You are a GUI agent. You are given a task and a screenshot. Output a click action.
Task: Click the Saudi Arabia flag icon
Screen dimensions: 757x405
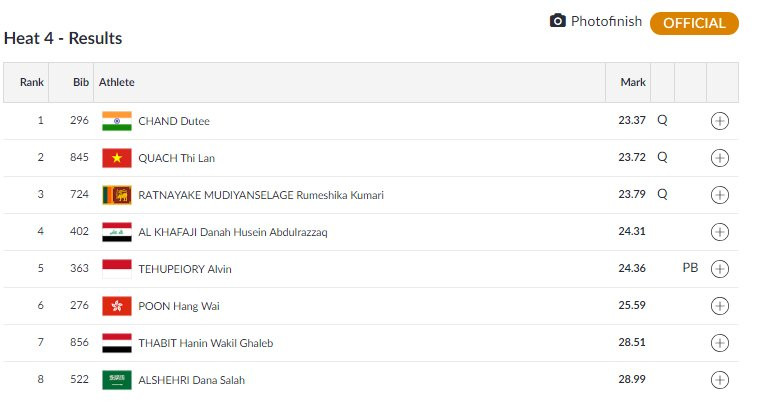117,380
